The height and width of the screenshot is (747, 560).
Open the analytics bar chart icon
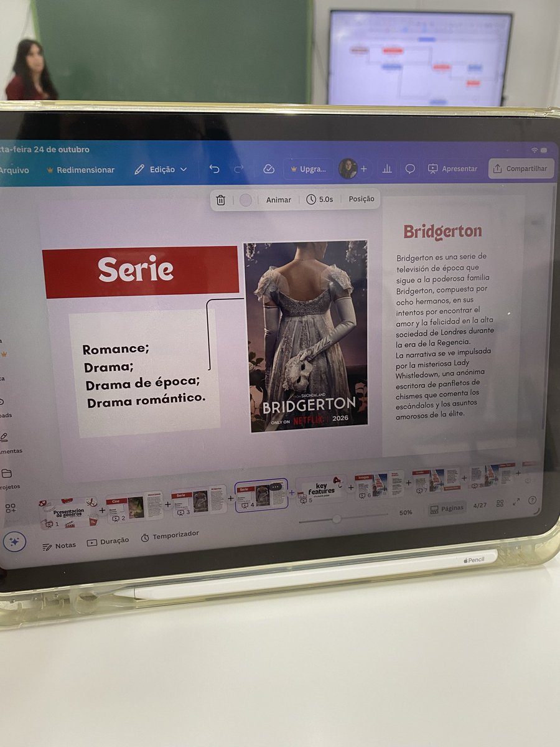pos(387,169)
